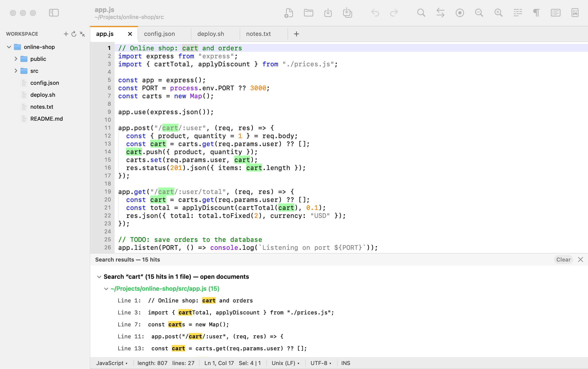Add a new tab with plus
The height and width of the screenshot is (369, 588).
pos(296,34)
